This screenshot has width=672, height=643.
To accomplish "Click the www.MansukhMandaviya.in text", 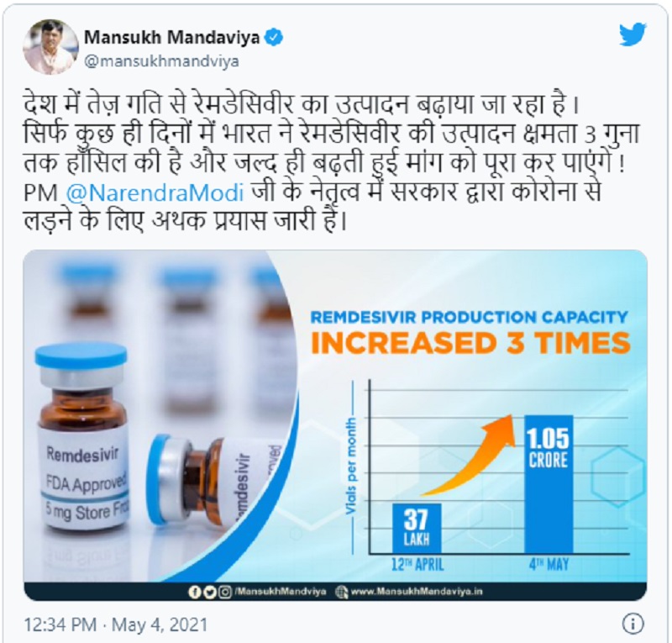I will coord(417,592).
